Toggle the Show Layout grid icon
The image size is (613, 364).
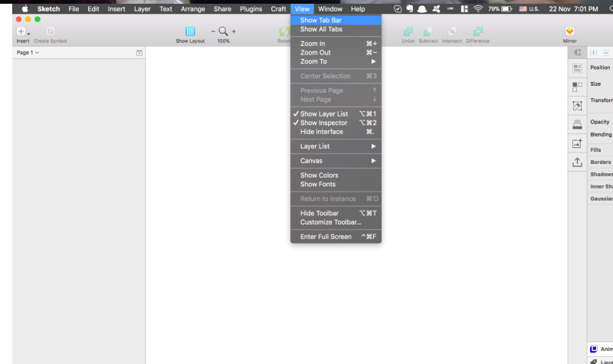pos(190,31)
